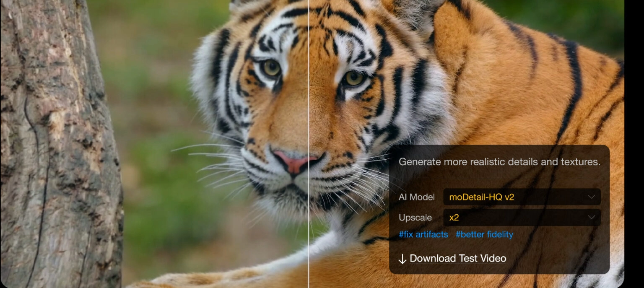The width and height of the screenshot is (644, 288).
Task: Select the #better fidelity tag
Action: click(484, 235)
